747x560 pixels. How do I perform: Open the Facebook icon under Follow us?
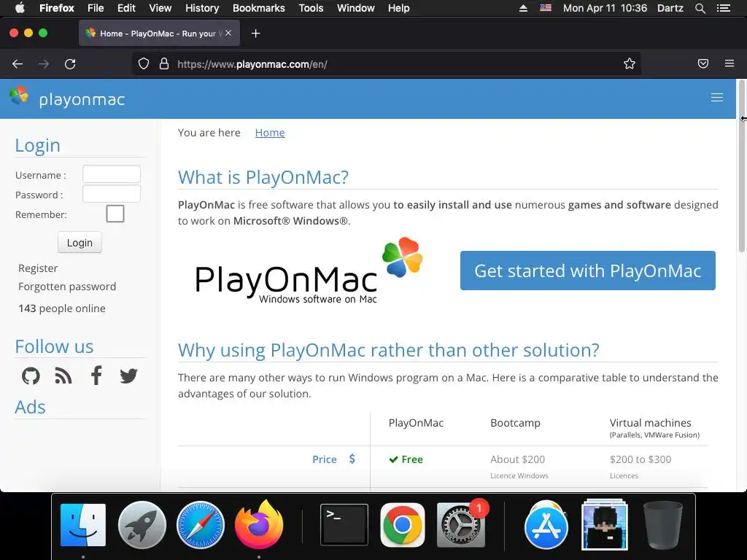(x=96, y=376)
